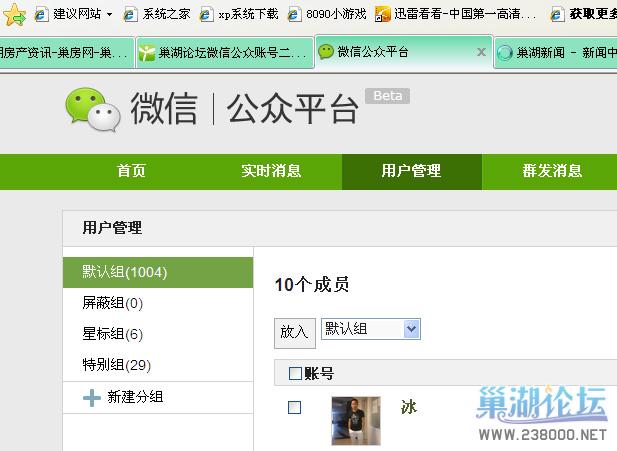The image size is (617, 451).
Task: Select the 默认组(1004) group
Action: pyautogui.click(x=158, y=272)
